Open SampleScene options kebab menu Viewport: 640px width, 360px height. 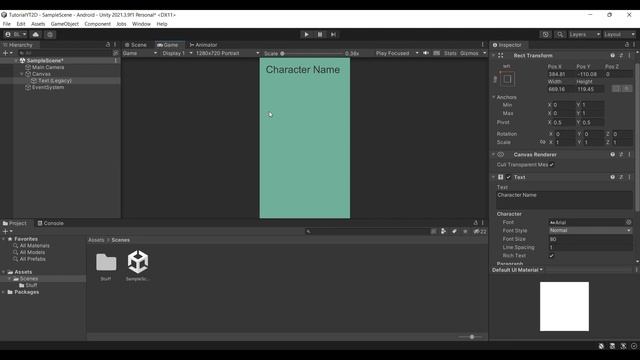(116, 60)
